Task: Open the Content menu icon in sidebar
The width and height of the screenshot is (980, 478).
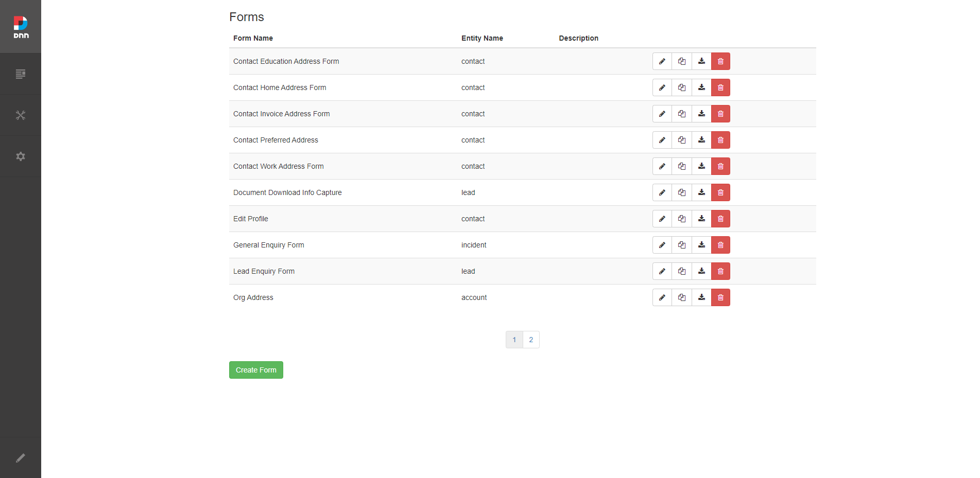Action: point(21,74)
